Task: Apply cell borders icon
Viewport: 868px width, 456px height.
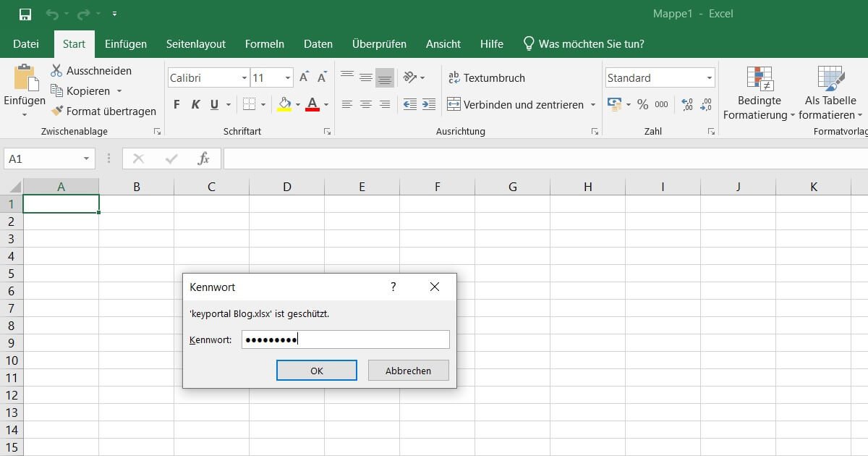Action: pos(249,105)
